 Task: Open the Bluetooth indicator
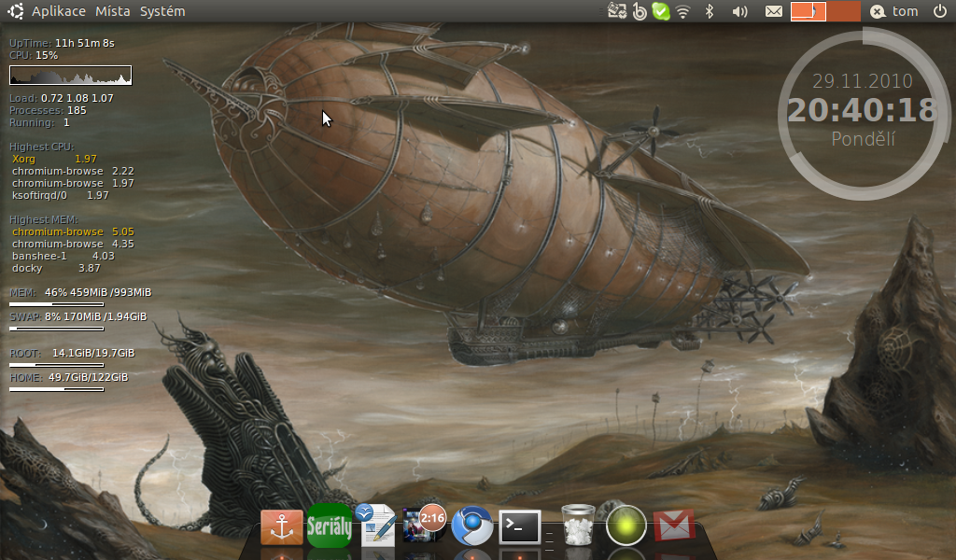(710, 11)
